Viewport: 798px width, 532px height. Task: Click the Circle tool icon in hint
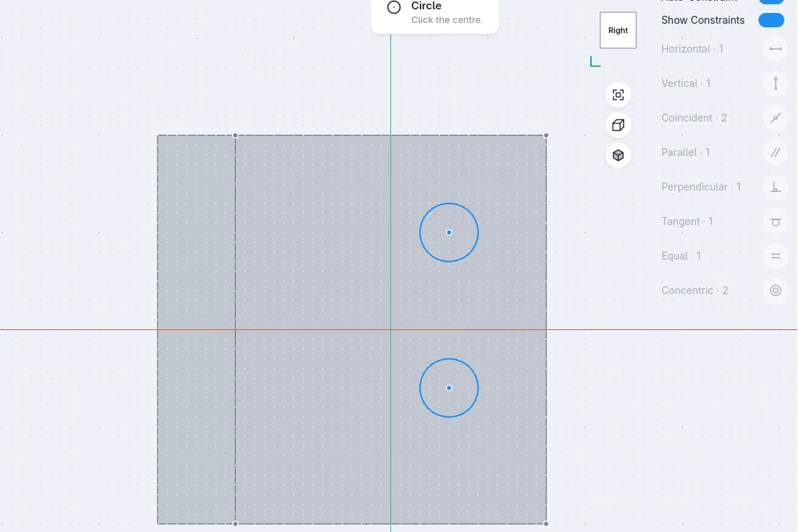pyautogui.click(x=394, y=7)
